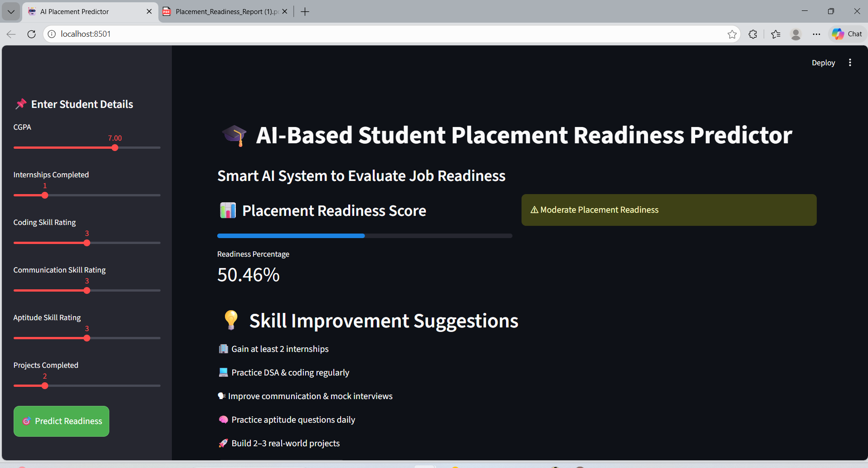Click the bar chart icon beside score heading
The height and width of the screenshot is (468, 868).
coord(228,210)
